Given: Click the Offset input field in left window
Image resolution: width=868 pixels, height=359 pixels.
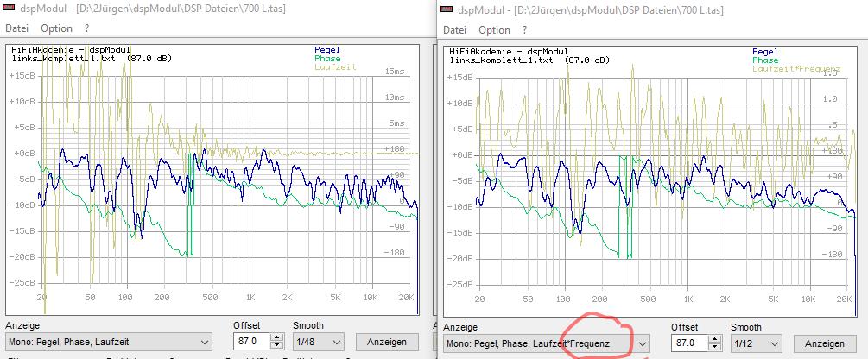Looking at the screenshot, I should point(251,343).
